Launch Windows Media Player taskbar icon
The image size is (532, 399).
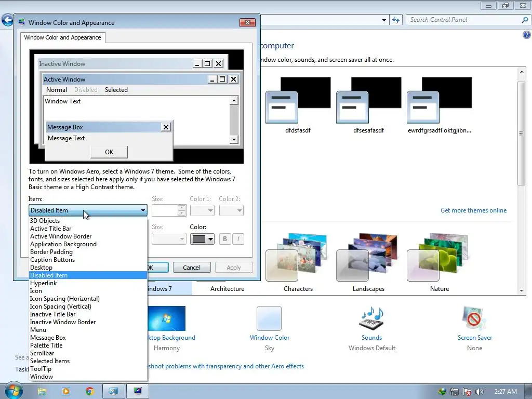pyautogui.click(x=66, y=392)
